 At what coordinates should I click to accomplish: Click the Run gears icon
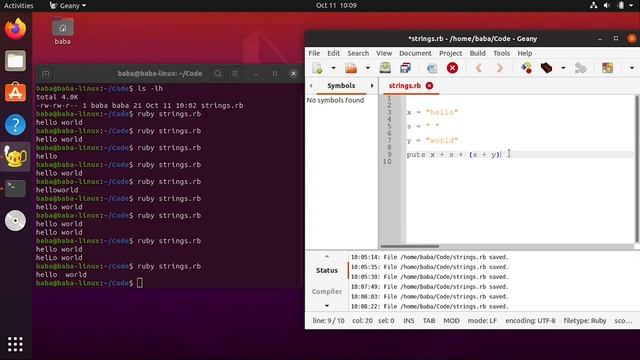click(x=580, y=68)
